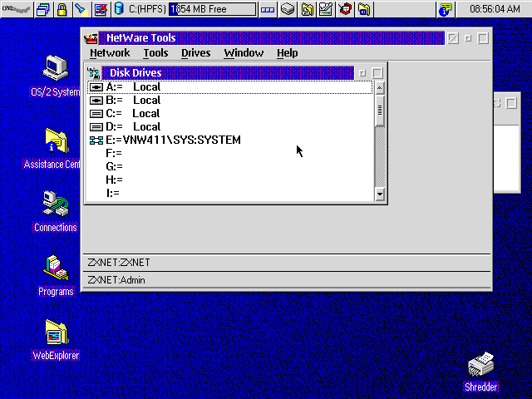Click the command prompts folder tray icon
The width and height of the screenshot is (532, 399).
click(364, 9)
